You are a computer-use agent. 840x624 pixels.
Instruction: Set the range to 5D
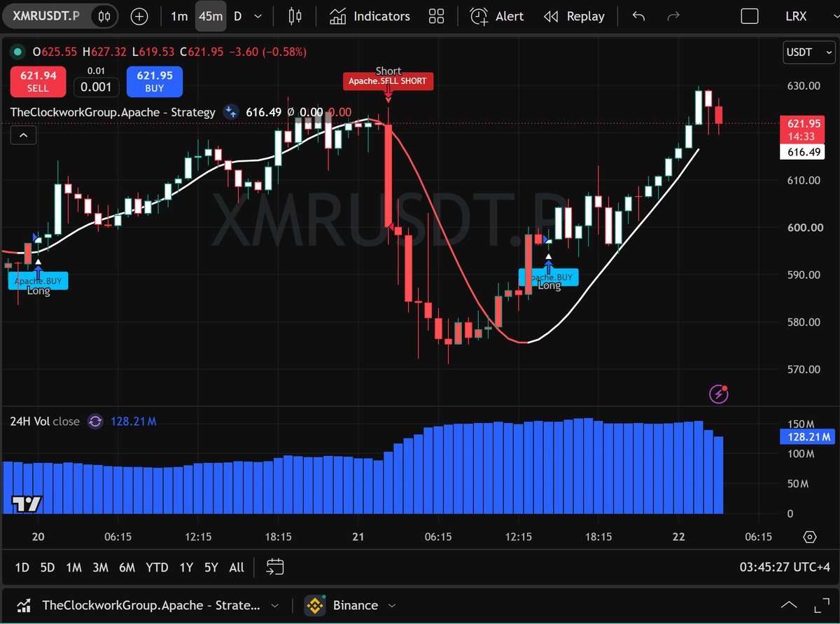pyautogui.click(x=48, y=567)
